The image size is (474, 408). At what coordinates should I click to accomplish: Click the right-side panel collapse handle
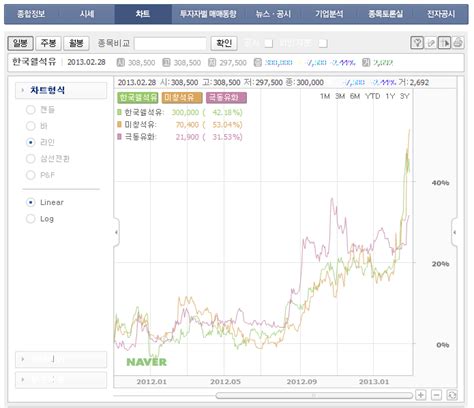coord(454,232)
